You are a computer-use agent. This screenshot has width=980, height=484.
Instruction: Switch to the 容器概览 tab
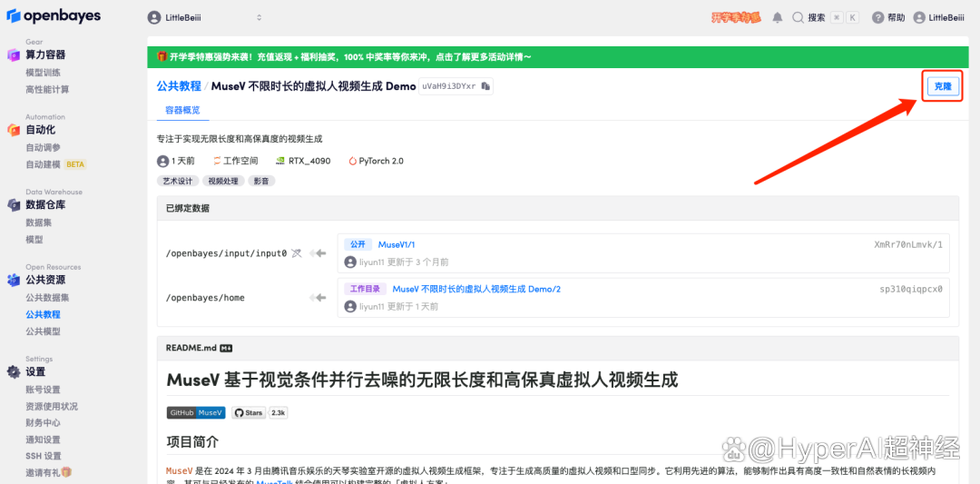[182, 110]
